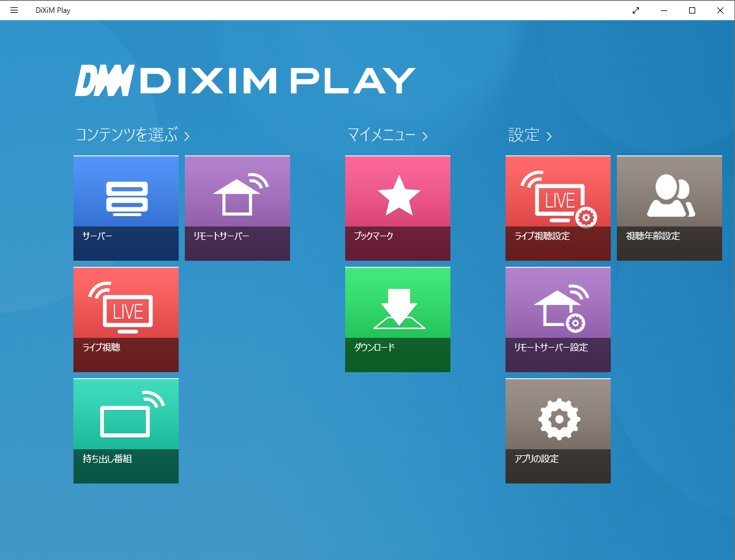Expand the コンテンツを選ぶ section chevron
Screen dimensions: 735x560
pyautogui.click(x=187, y=136)
